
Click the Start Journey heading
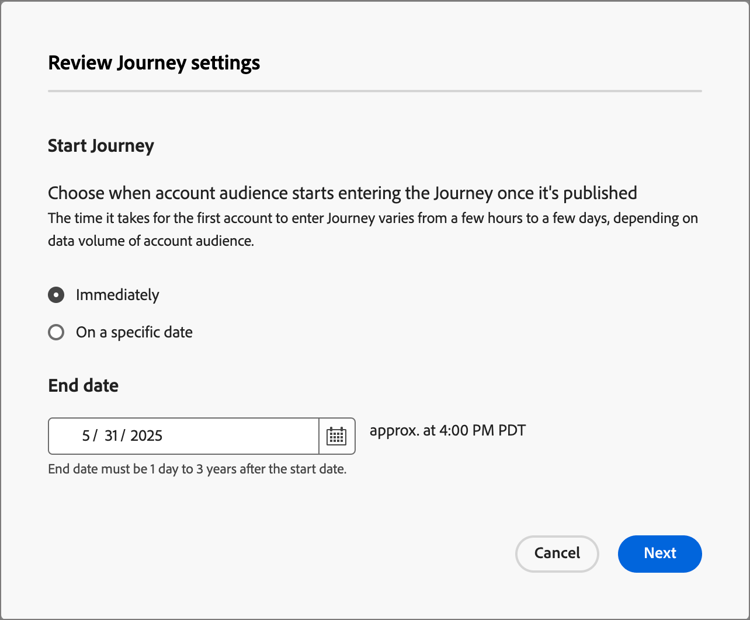click(x=101, y=146)
